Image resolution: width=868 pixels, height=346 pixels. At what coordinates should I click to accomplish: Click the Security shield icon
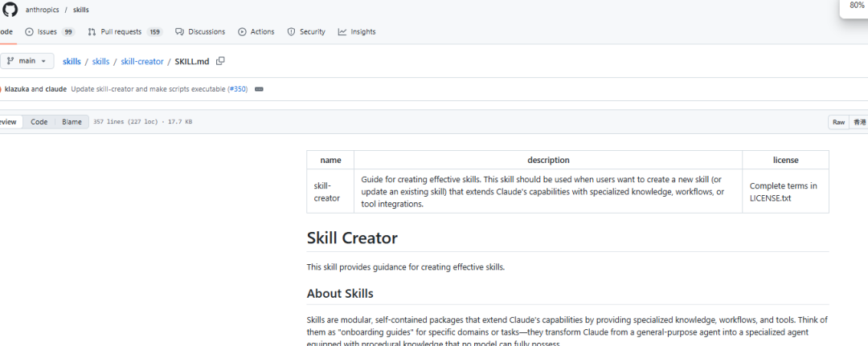[291, 32]
